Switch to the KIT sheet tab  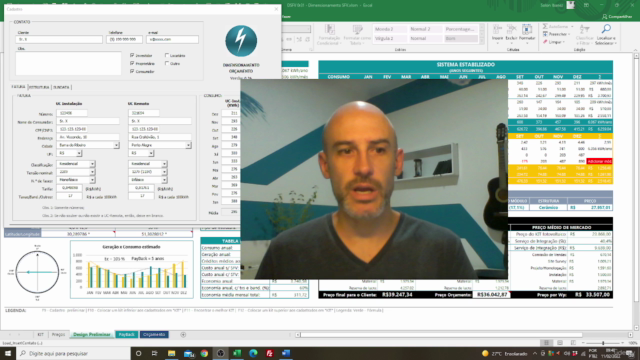tap(40, 335)
